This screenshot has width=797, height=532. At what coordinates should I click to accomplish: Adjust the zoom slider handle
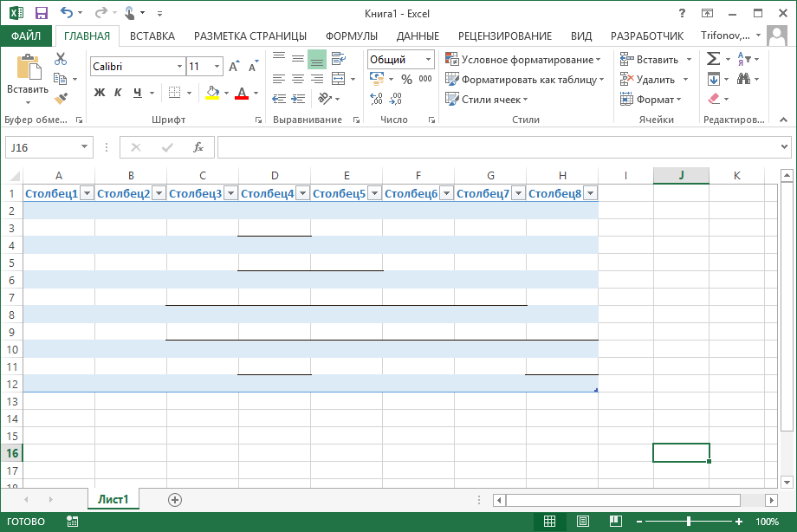coord(689,522)
